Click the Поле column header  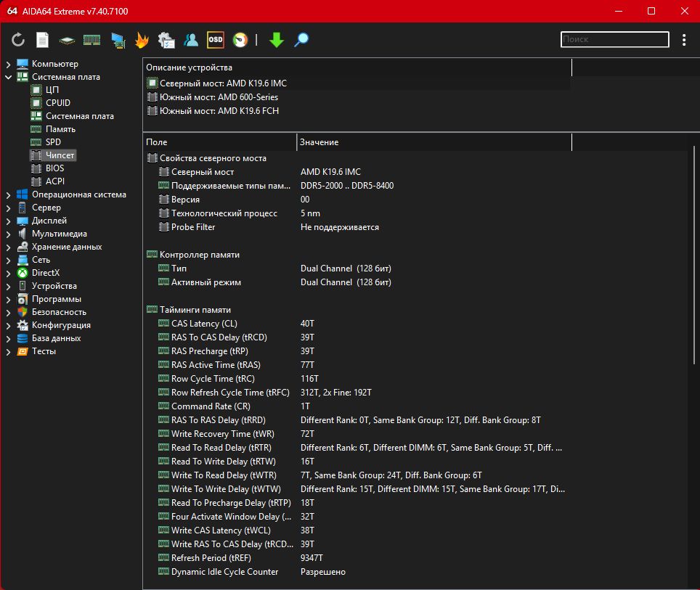click(219, 142)
